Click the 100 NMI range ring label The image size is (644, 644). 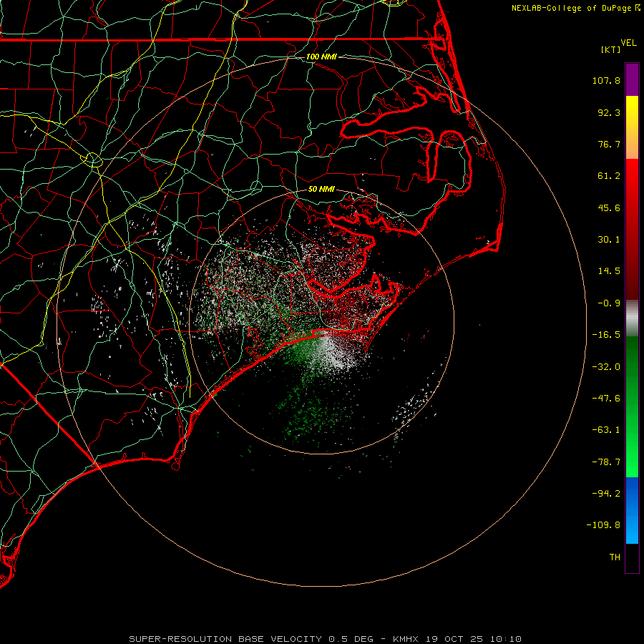(321, 57)
